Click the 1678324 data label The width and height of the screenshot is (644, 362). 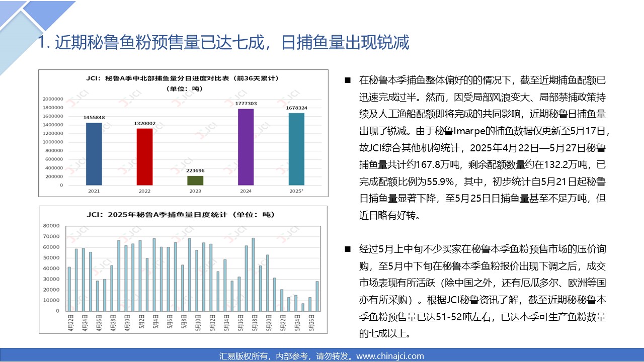coord(296,108)
